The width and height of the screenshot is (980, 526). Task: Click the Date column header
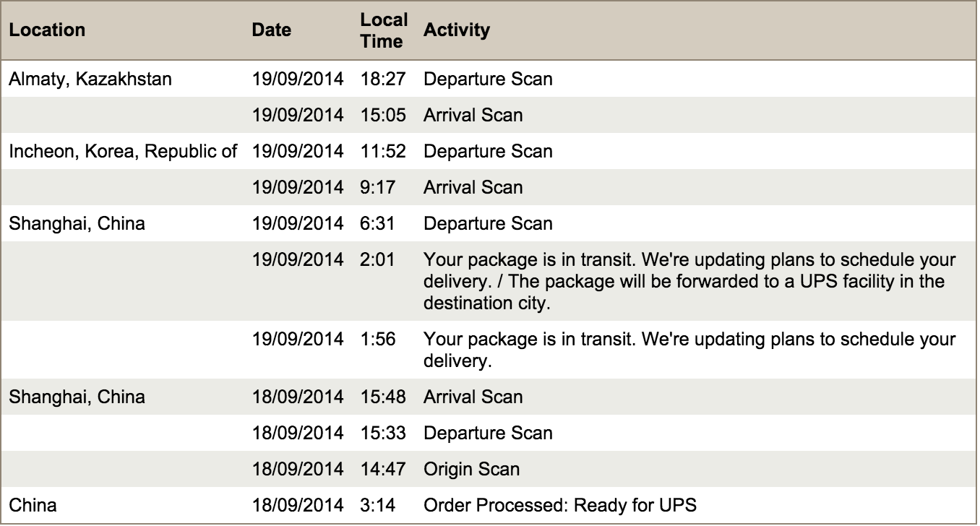272,30
